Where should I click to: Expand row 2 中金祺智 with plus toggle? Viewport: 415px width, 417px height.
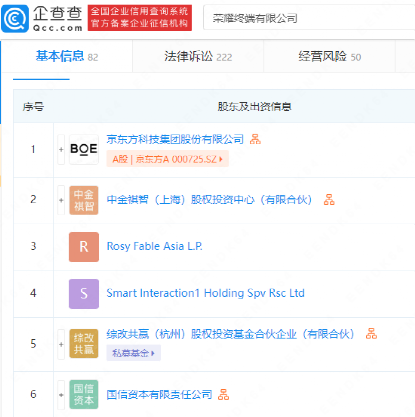(x=61, y=200)
